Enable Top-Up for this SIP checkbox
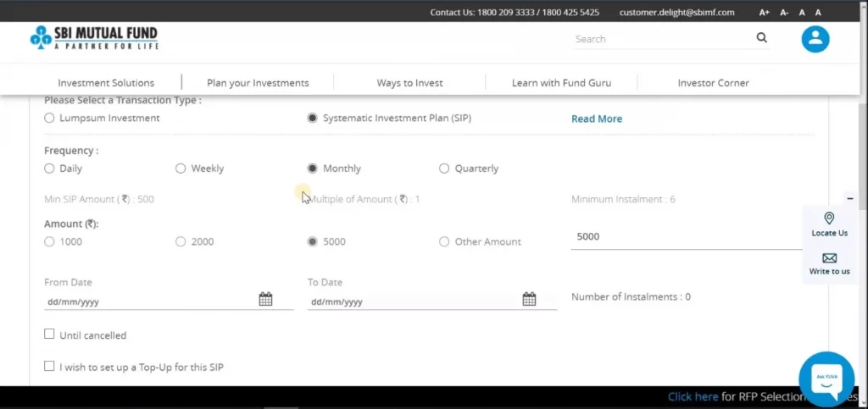The width and height of the screenshot is (868, 409). [49, 366]
